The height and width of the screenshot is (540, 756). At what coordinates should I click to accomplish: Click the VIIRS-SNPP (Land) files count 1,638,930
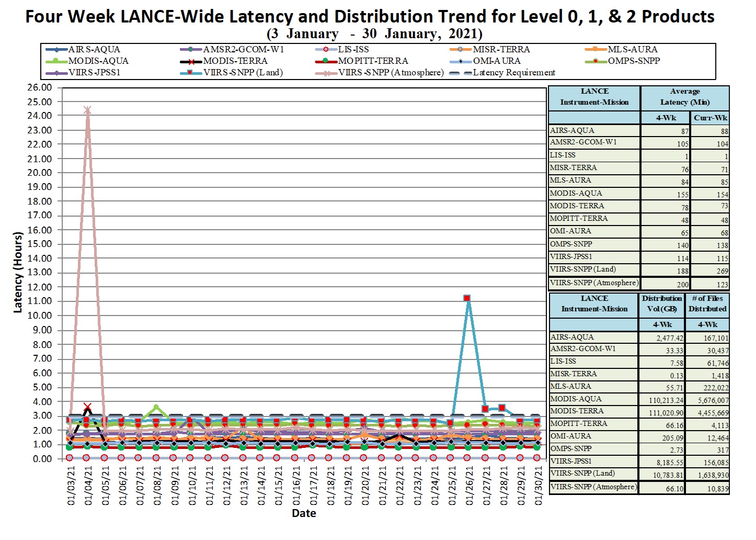tap(713, 475)
